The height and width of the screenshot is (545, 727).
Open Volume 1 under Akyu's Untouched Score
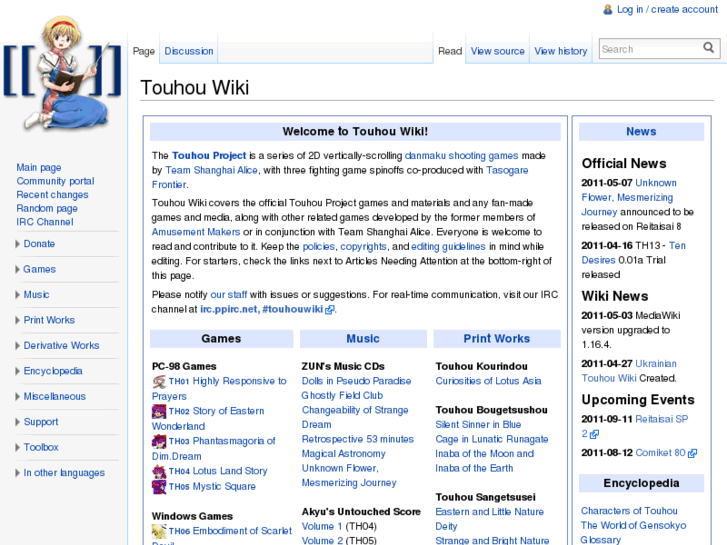[322, 527]
